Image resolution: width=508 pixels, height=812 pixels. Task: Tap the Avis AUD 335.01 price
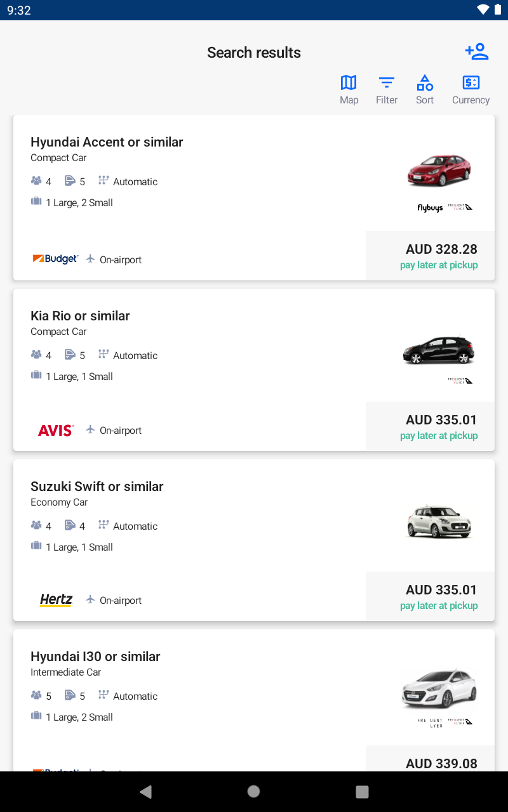tap(441, 420)
